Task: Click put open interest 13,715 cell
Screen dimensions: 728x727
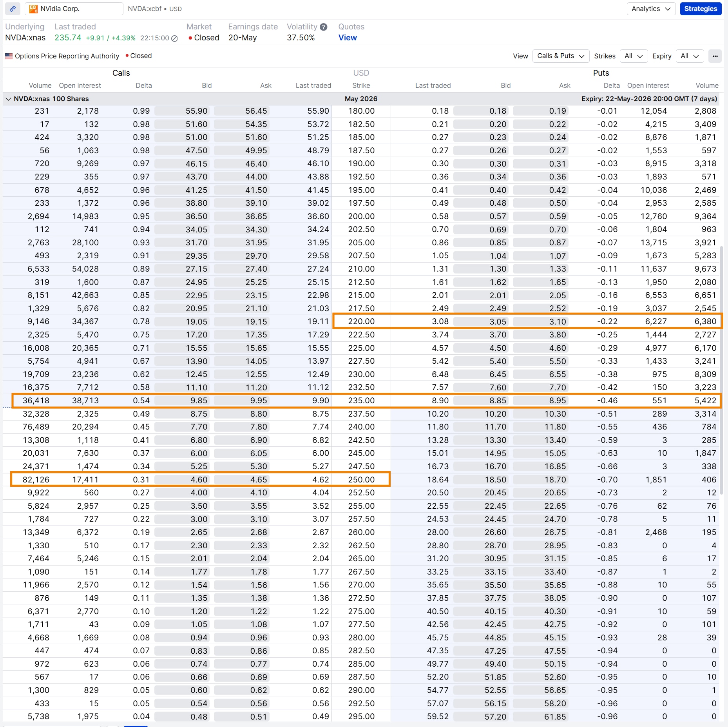Action: tap(654, 243)
